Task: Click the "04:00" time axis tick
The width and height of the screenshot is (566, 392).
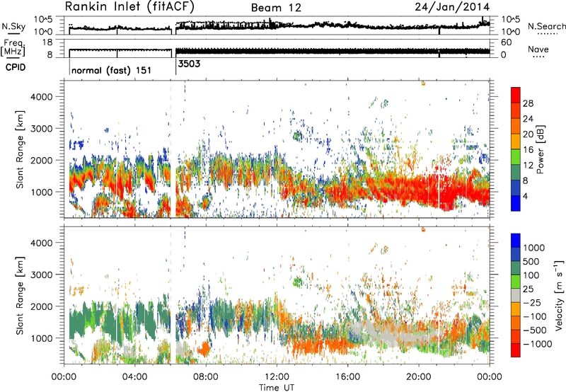Action: (134, 377)
